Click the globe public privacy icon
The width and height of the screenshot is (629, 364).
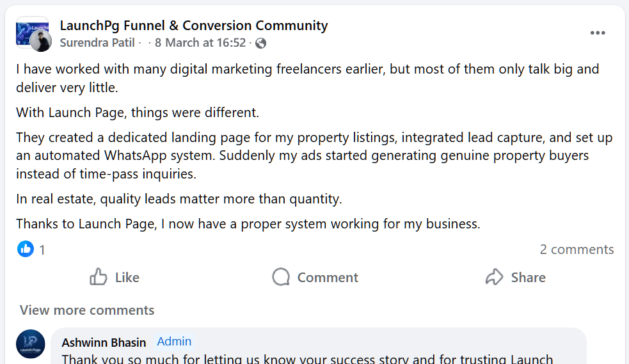coord(260,44)
